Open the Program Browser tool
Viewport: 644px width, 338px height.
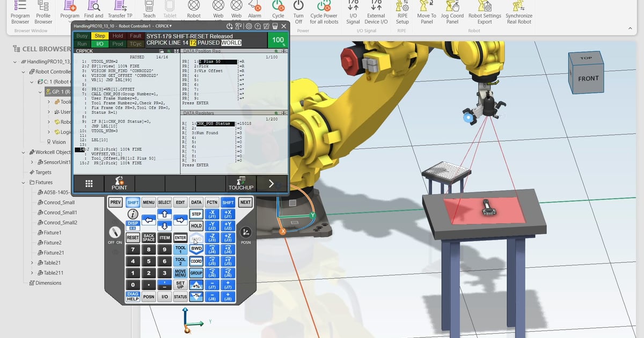20,12
